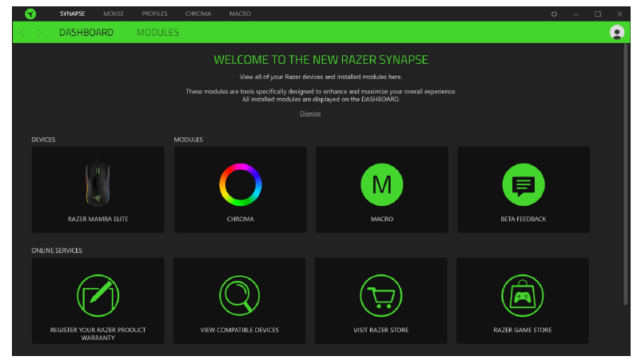This screenshot has height=364, width=641.
Task: Close the Synapse window
Action: tap(619, 14)
